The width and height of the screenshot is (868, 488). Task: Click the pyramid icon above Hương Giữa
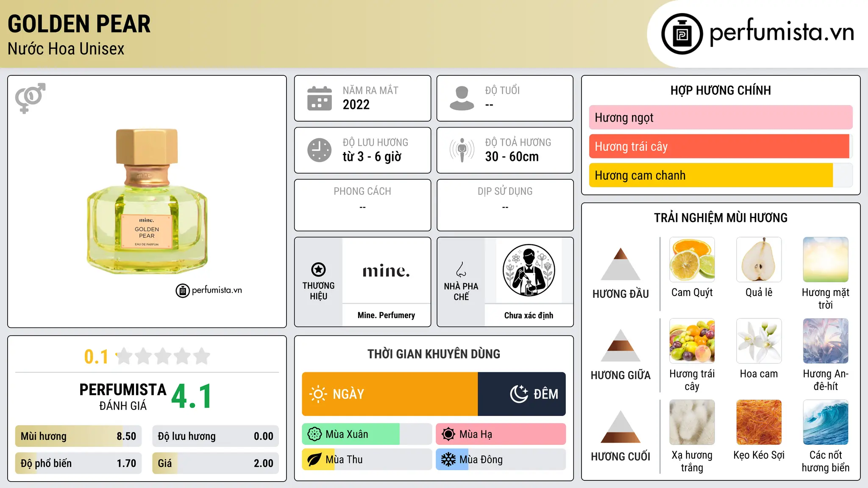tap(620, 345)
